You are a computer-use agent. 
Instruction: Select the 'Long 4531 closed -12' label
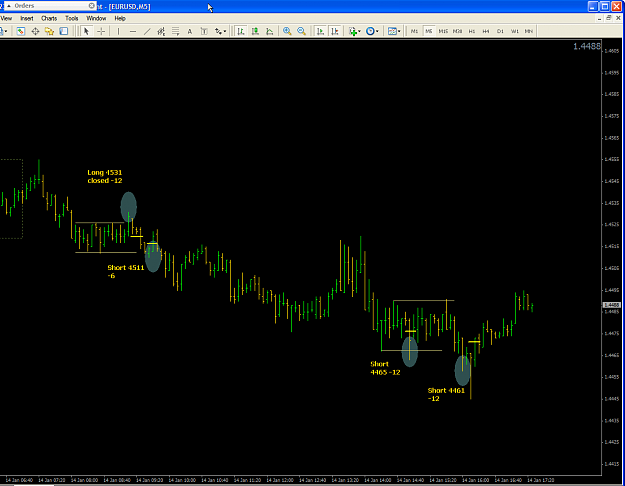tap(105, 177)
